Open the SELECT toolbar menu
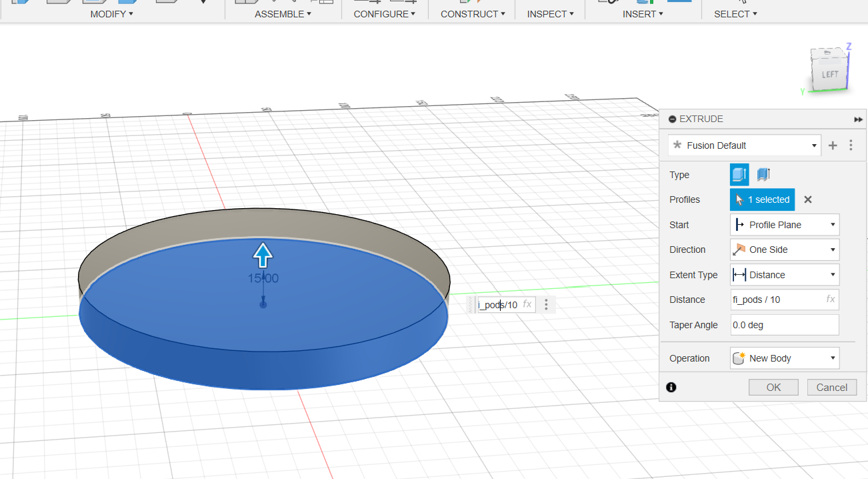 click(735, 14)
